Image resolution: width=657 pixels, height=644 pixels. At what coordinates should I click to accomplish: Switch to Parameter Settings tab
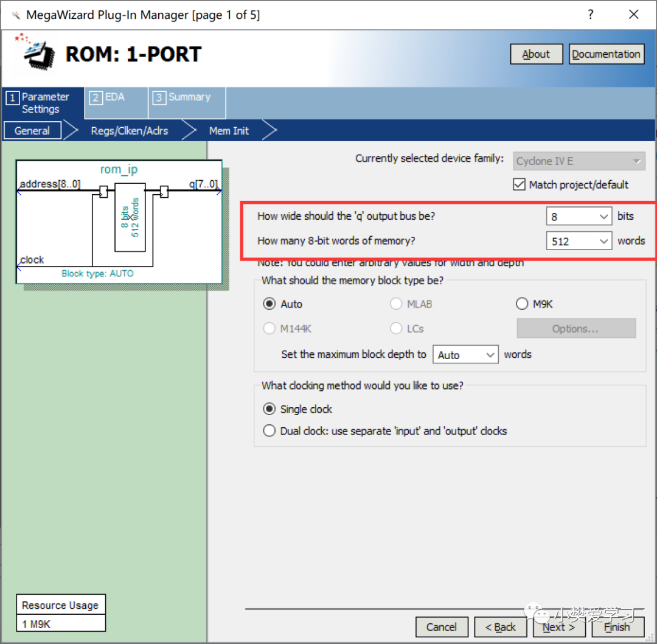(x=43, y=103)
